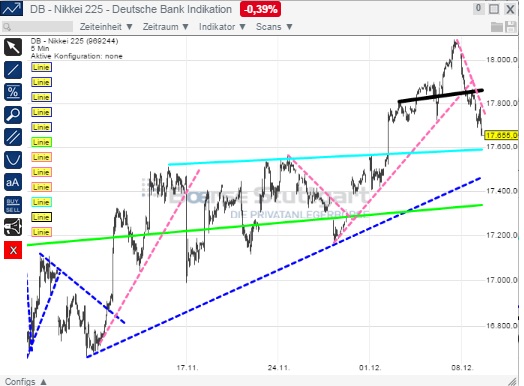The image size is (524, 386).
Task: Click the yellow 17.655,0 current price label
Action: [501, 135]
